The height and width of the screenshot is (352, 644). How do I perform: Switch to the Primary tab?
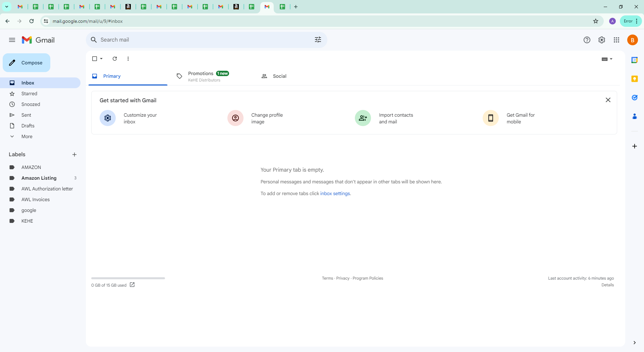coord(128,76)
